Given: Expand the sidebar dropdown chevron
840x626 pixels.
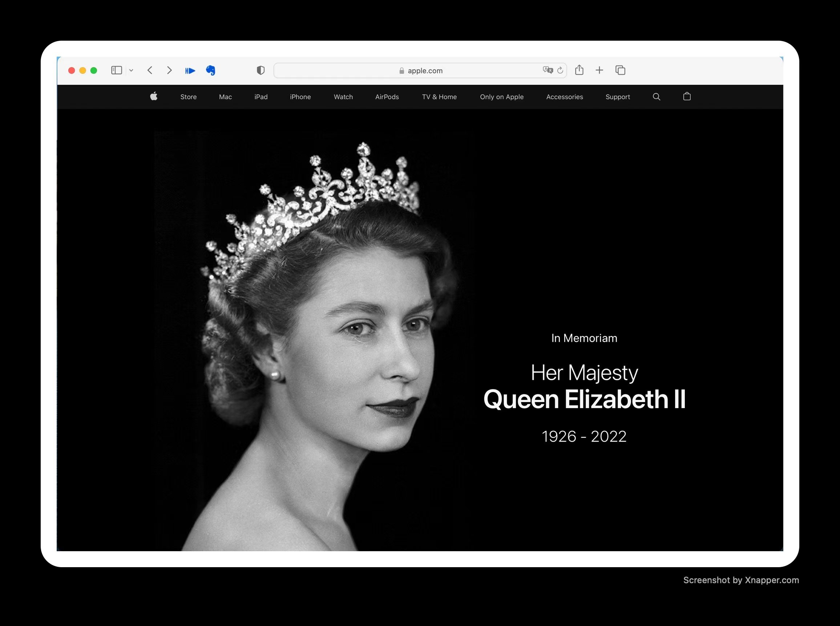Looking at the screenshot, I should pos(131,70).
